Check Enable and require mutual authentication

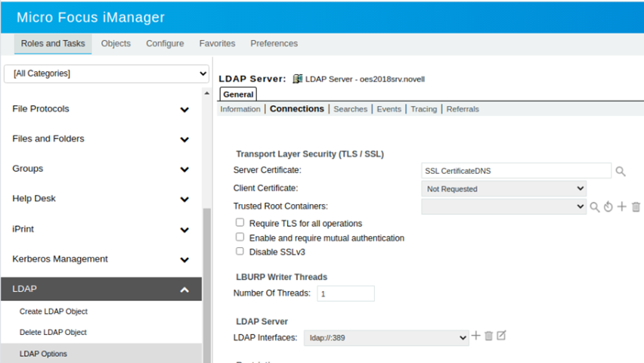tap(240, 237)
